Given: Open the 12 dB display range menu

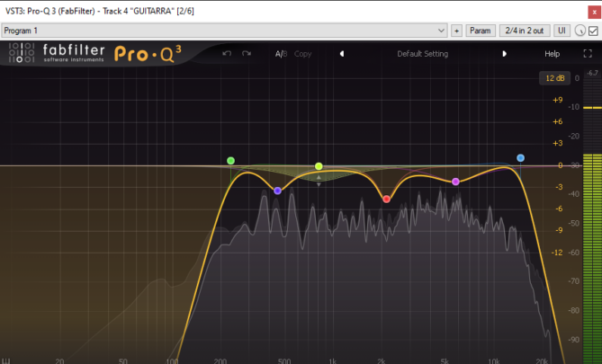Looking at the screenshot, I should point(553,79).
